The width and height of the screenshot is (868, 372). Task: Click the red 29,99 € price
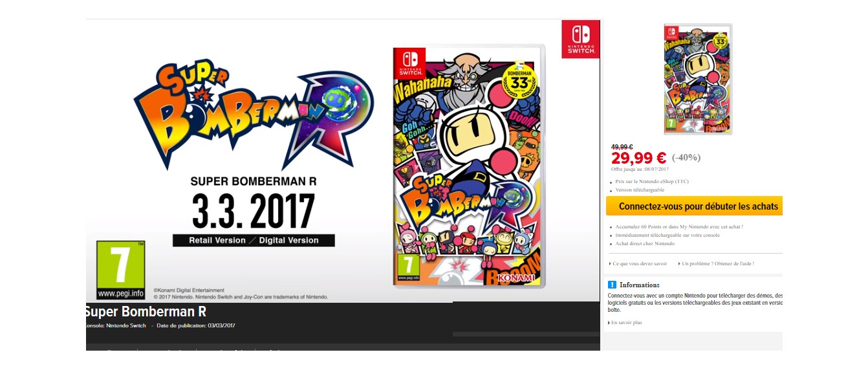pos(638,157)
